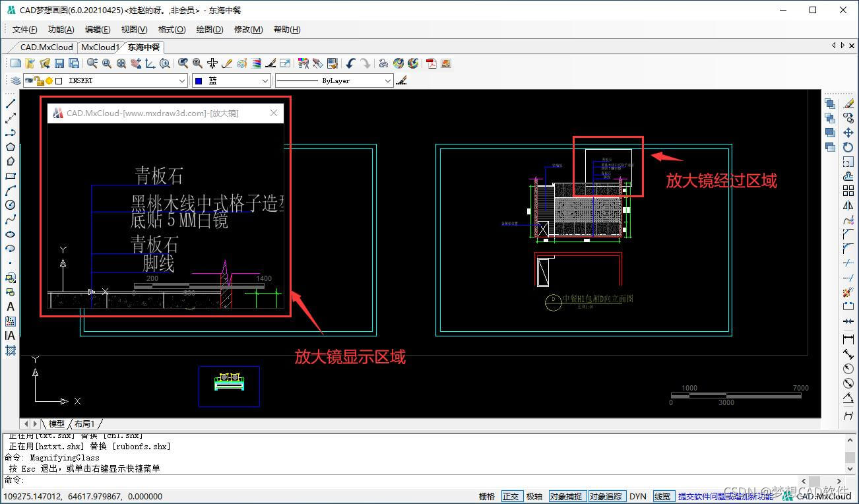
Task: Select the Polygon draw tool
Action: point(11,147)
